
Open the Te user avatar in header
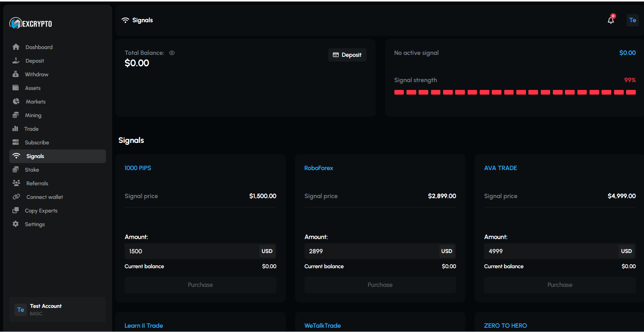pyautogui.click(x=633, y=20)
